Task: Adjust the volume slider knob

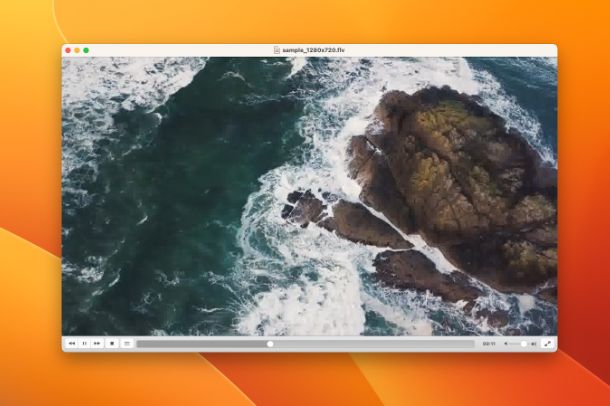Action: (x=524, y=344)
